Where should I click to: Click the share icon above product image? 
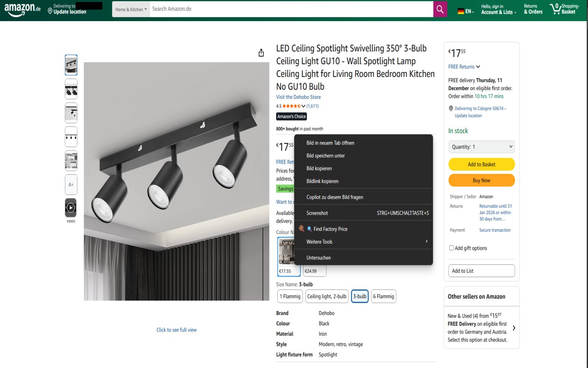point(261,53)
